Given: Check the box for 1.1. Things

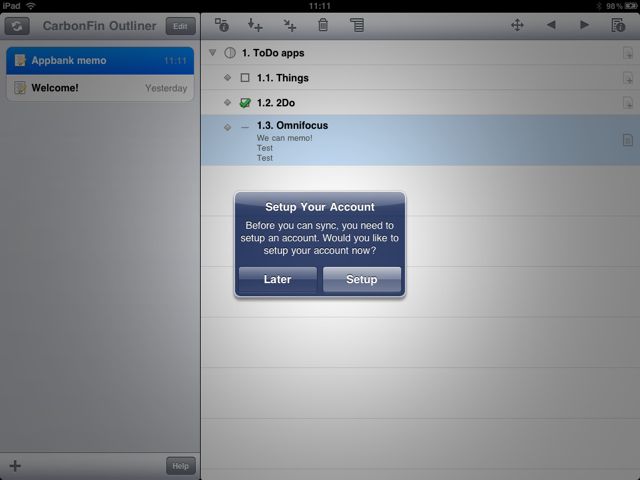Looking at the screenshot, I should click(245, 78).
